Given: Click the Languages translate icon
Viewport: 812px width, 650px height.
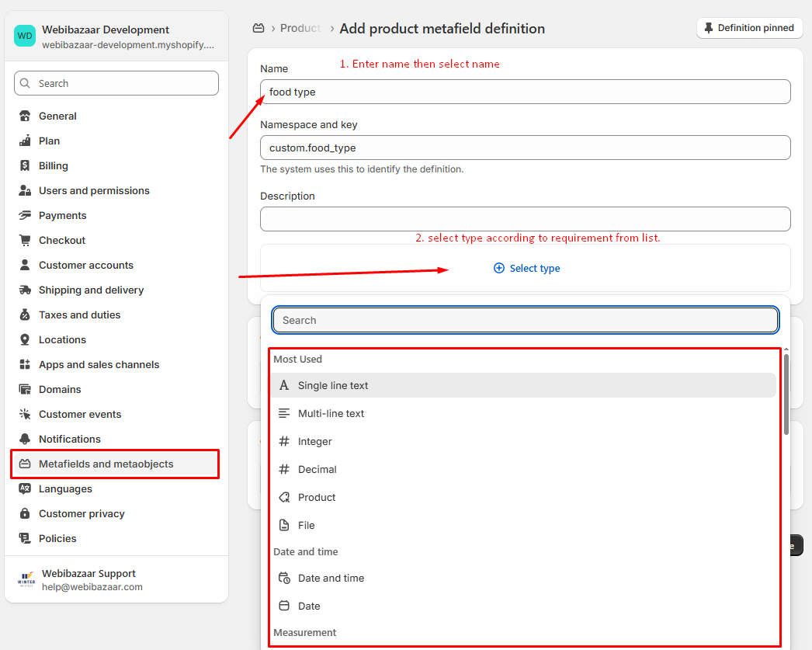Looking at the screenshot, I should click(x=25, y=489).
